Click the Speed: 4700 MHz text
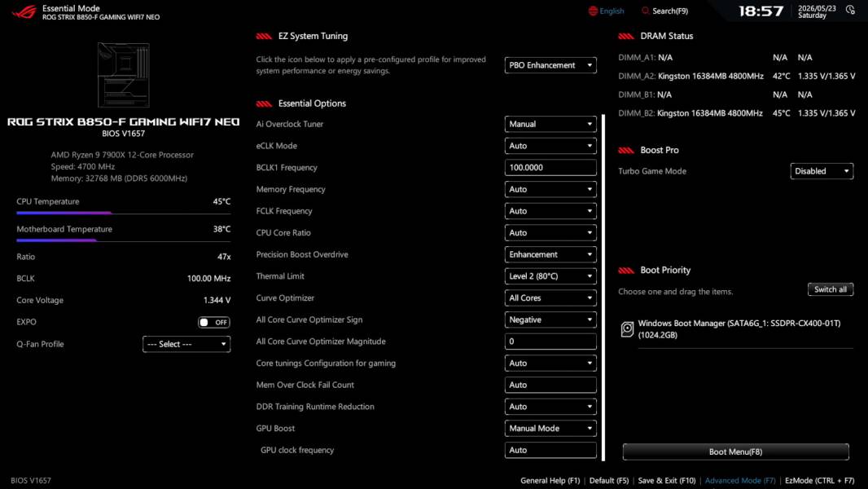Screen dimensions: 868x489 tap(83, 167)
